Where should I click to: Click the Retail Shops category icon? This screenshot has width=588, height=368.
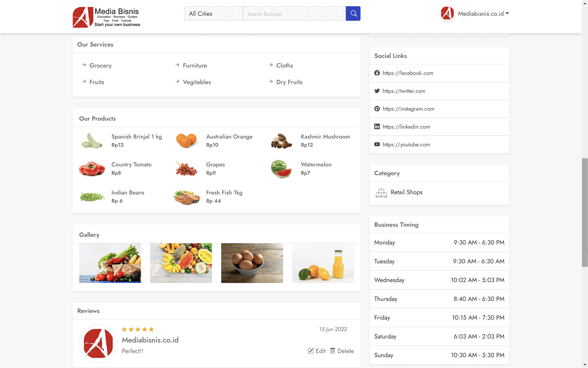381,193
